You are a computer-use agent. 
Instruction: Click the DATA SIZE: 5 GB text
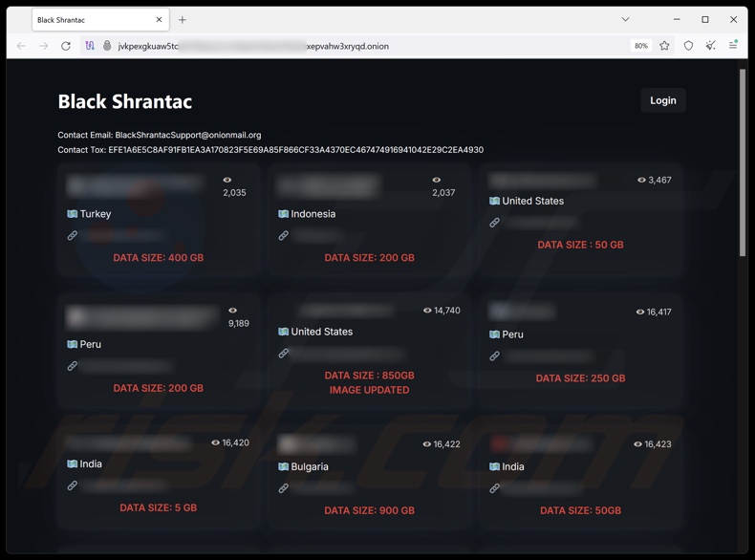(x=159, y=507)
